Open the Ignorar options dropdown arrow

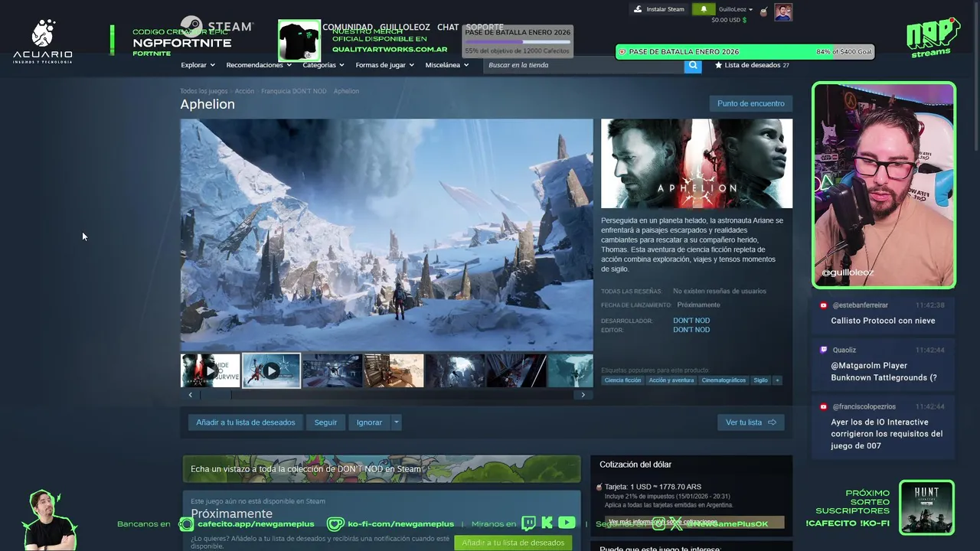point(396,422)
